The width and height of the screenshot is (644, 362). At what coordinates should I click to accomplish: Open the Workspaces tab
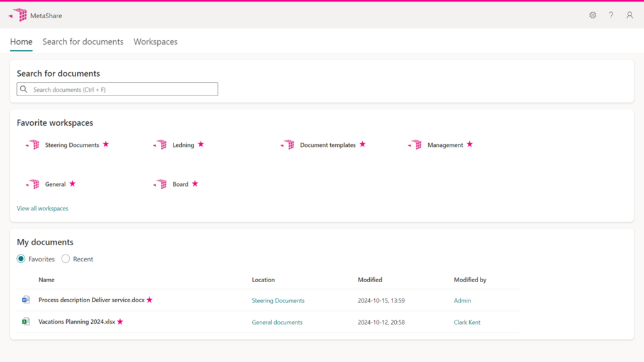point(155,42)
